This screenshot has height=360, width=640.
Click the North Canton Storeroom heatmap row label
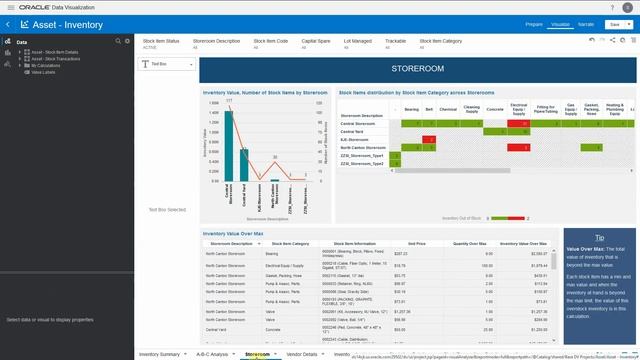(x=363, y=148)
